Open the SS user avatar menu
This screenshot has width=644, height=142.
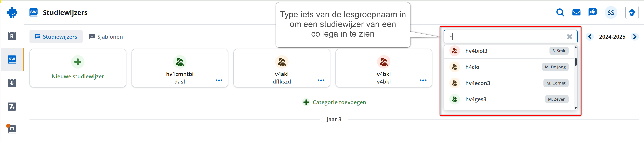coord(611,13)
